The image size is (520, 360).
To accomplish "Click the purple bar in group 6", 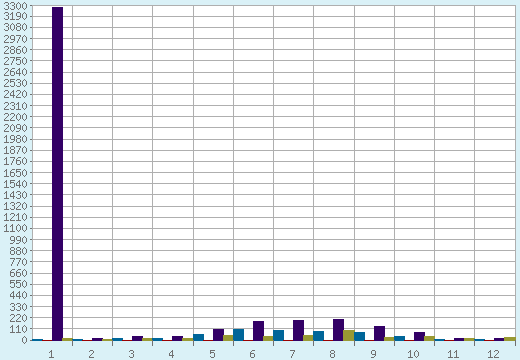I will coord(258,331).
